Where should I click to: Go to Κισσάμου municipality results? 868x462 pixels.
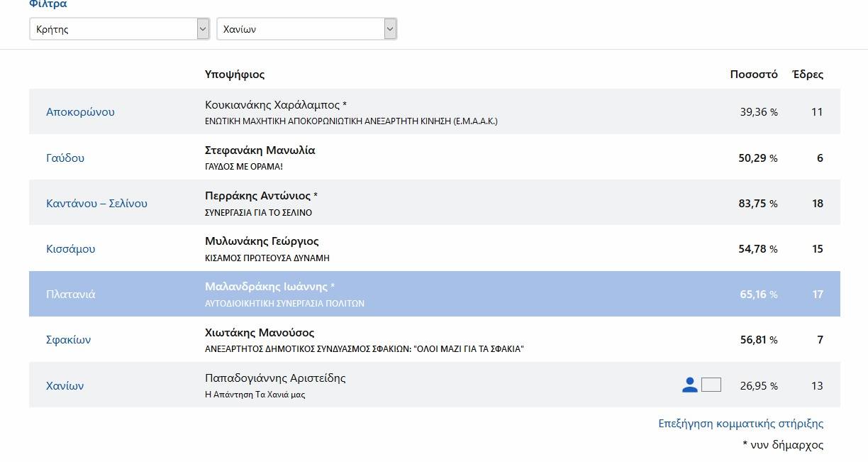[70, 249]
